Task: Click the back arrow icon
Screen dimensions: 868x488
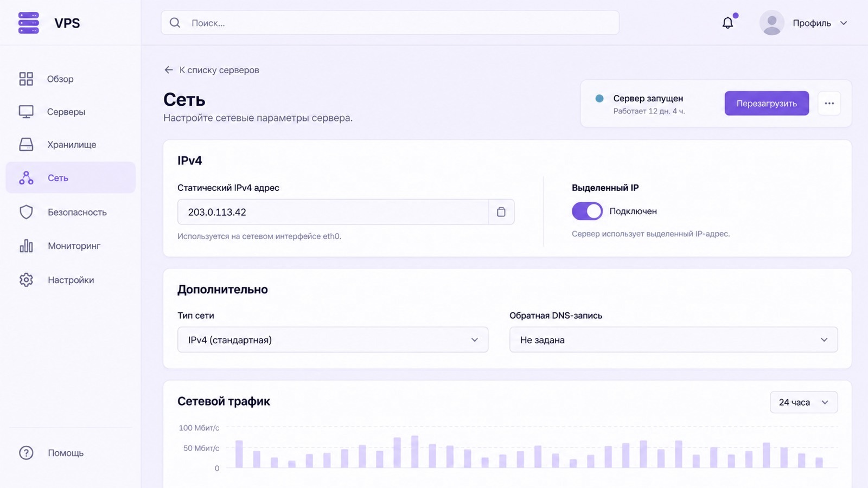Action: (169, 70)
